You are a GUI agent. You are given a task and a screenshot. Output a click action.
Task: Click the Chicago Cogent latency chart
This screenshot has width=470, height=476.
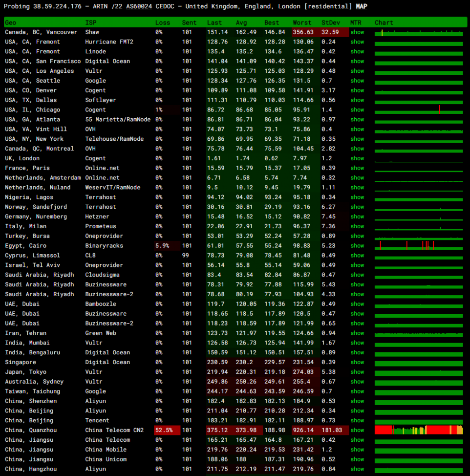[419, 109]
